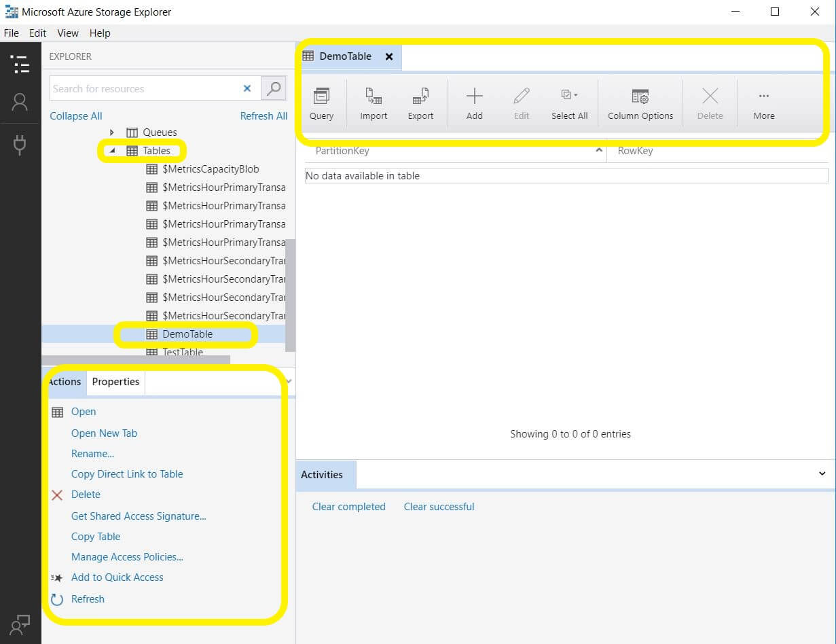Add a new entity with Add

tap(474, 104)
